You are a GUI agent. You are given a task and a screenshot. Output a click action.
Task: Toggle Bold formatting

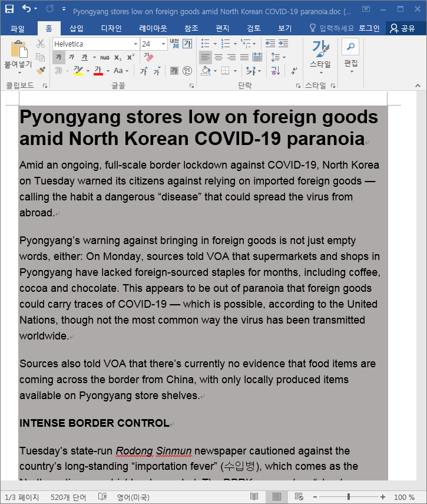(59, 57)
